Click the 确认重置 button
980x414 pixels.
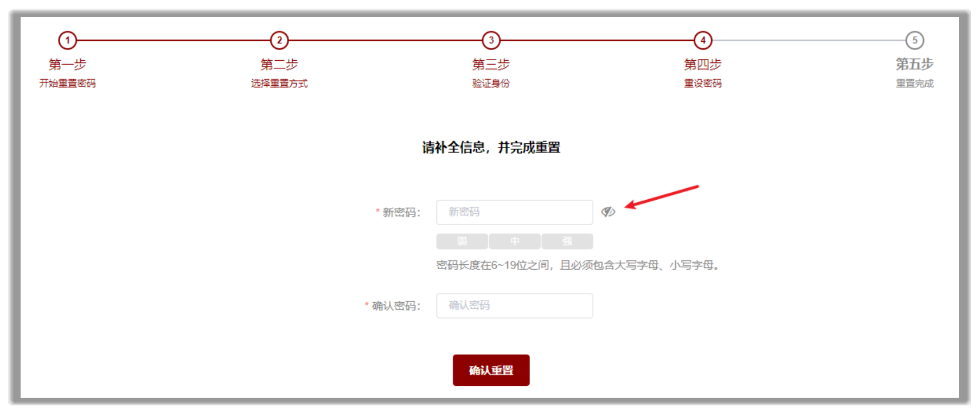(491, 370)
